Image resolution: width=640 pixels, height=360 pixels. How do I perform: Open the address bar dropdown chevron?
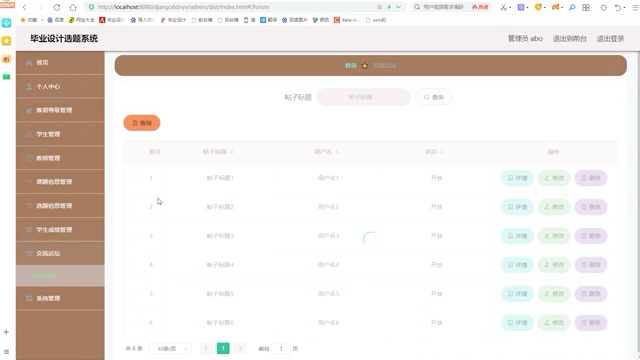point(398,7)
